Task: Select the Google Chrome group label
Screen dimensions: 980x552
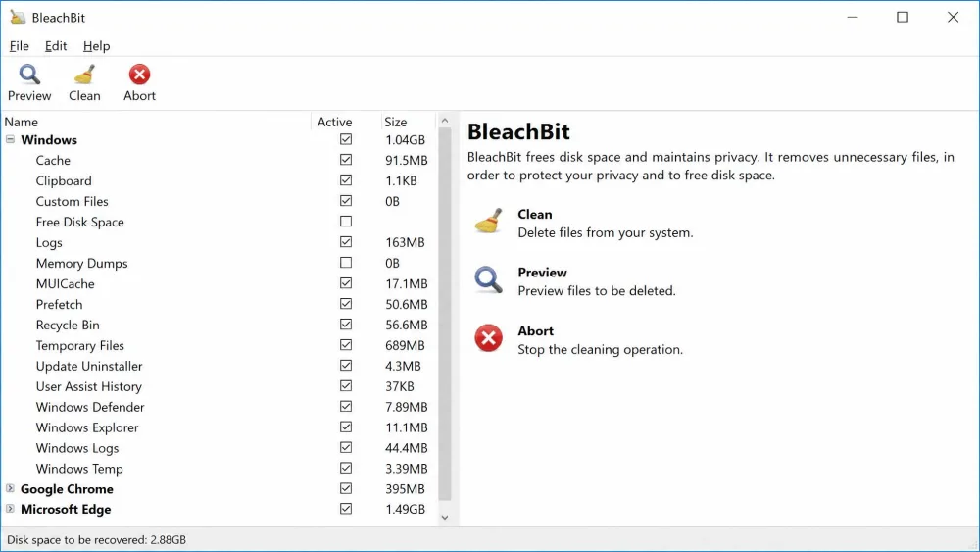Action: (67, 489)
